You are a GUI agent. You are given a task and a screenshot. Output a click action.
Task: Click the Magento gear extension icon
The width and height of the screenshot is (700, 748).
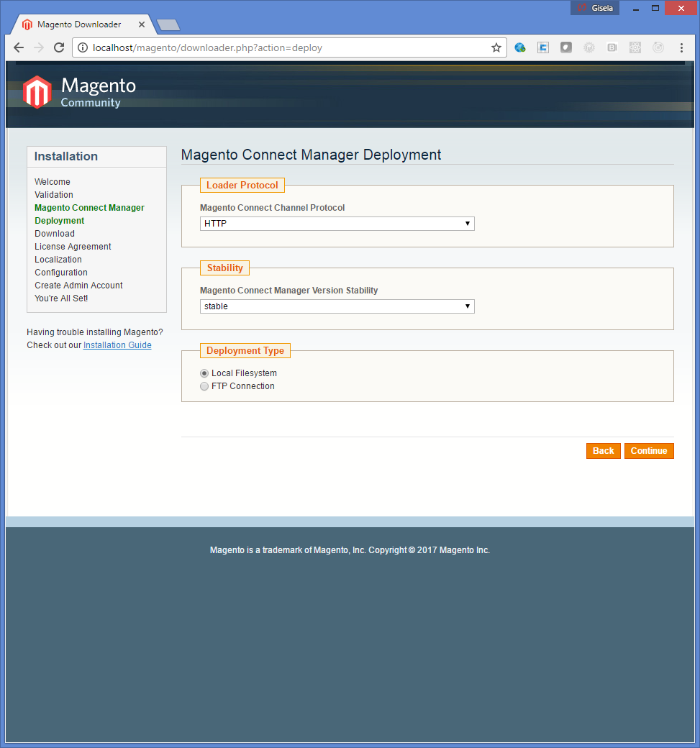589,47
